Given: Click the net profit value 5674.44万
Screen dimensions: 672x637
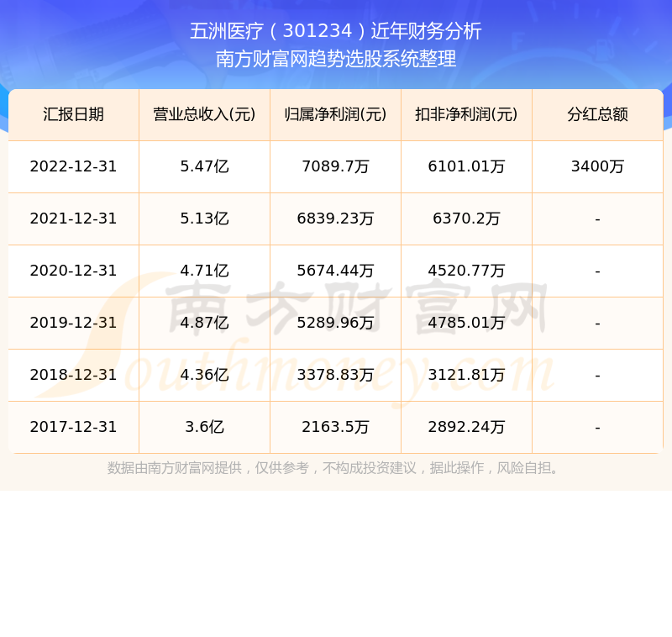Looking at the screenshot, I should (x=335, y=271).
